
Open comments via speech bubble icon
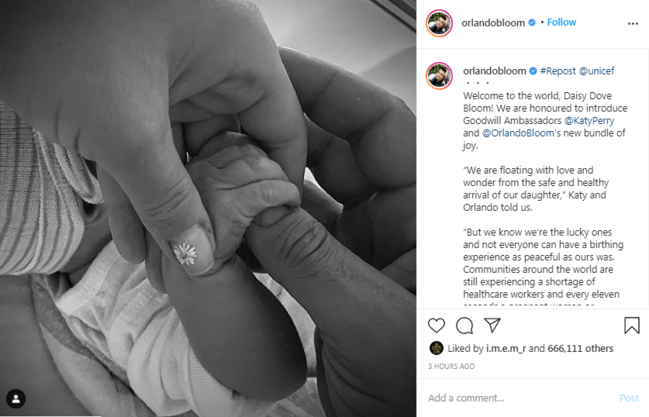(x=464, y=325)
